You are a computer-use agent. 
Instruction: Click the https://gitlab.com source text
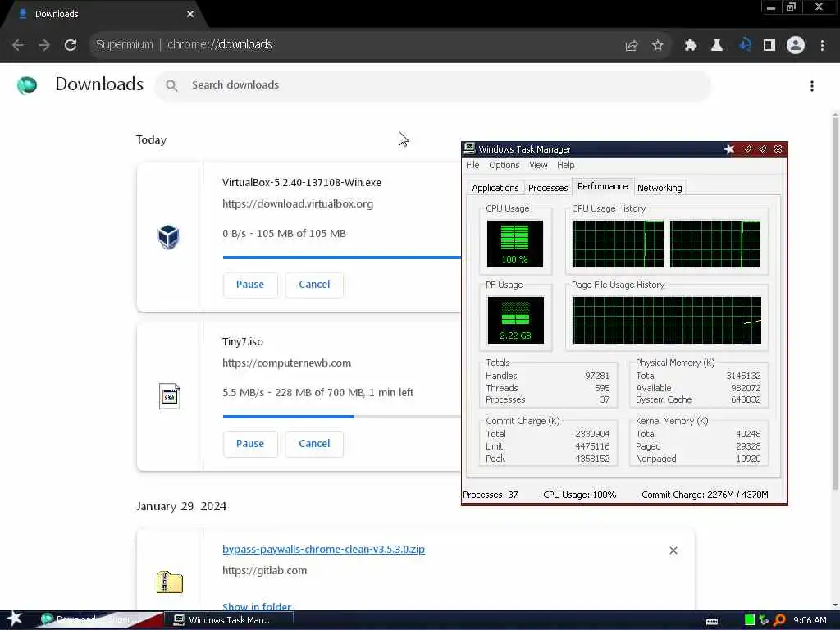coord(265,571)
